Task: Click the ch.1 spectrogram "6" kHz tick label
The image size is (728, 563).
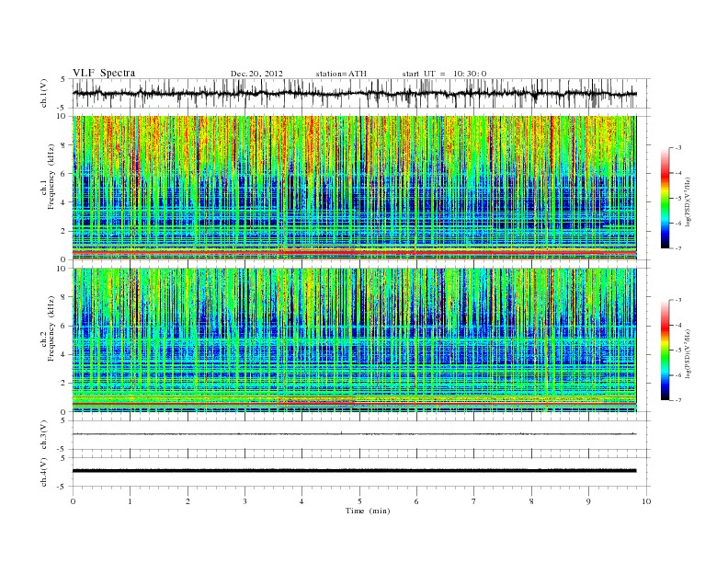Action: point(63,174)
